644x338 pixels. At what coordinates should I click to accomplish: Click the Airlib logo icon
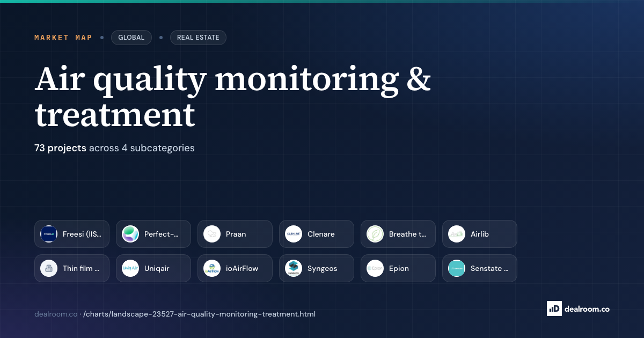[457, 234]
